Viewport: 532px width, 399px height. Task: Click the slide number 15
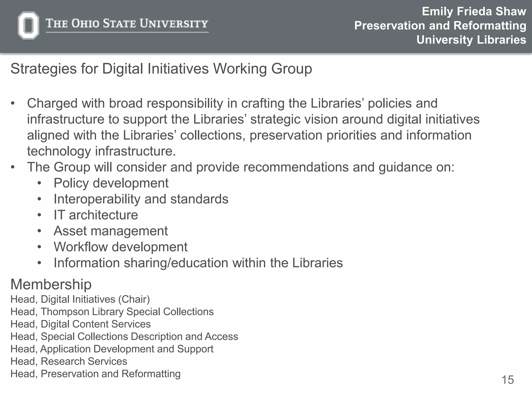click(x=508, y=380)
